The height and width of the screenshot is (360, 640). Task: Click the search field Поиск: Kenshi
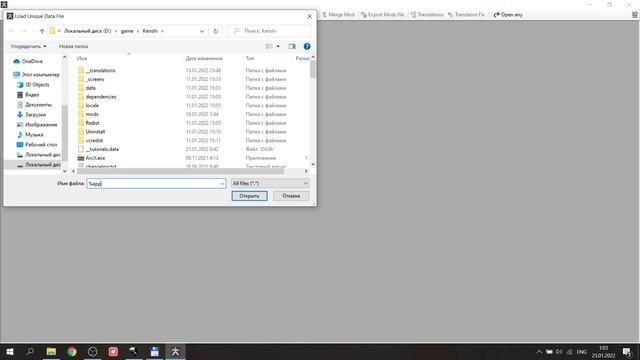click(269, 31)
